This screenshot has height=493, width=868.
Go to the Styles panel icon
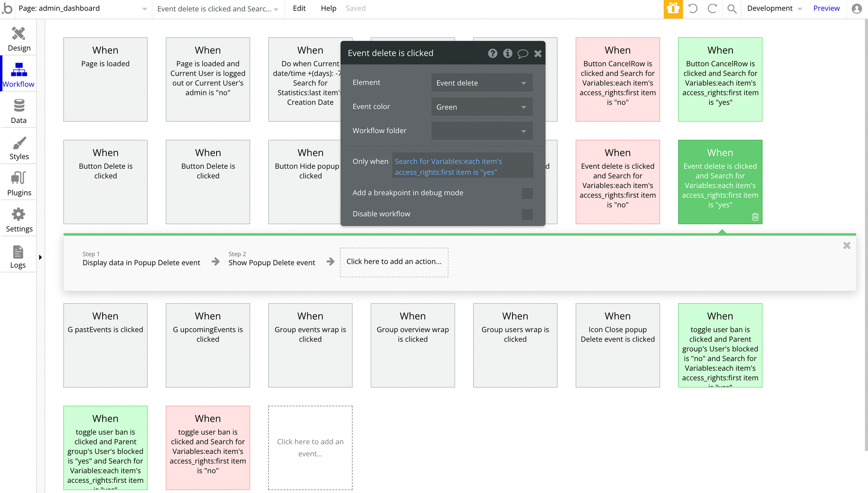point(19,143)
